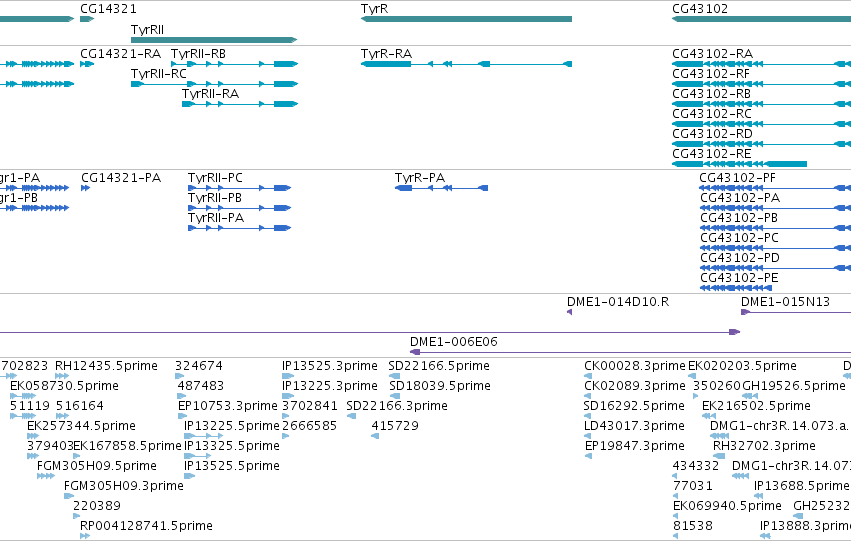Open the CG43102 gene label
Viewport: 851px width, 541px height.
(x=700, y=9)
